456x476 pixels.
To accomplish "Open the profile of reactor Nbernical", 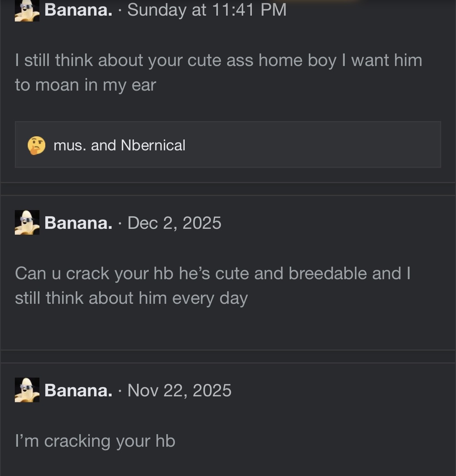I will pyautogui.click(x=153, y=145).
